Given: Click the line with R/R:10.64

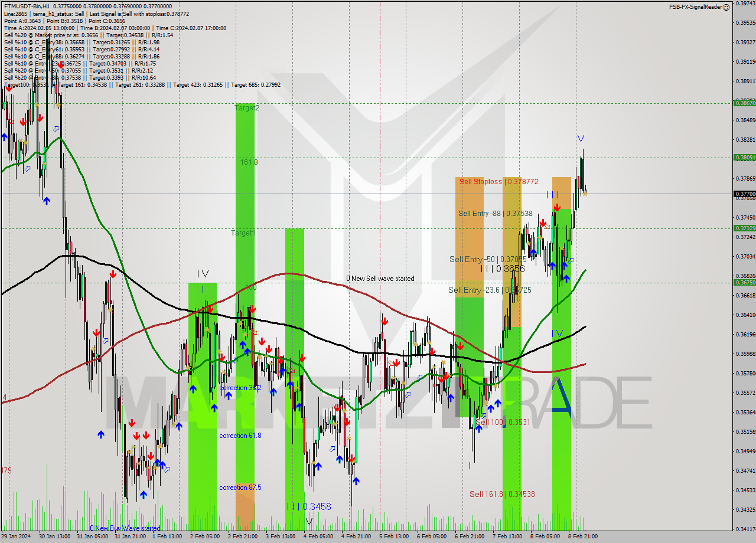Looking at the screenshot, I should [x=80, y=77].
